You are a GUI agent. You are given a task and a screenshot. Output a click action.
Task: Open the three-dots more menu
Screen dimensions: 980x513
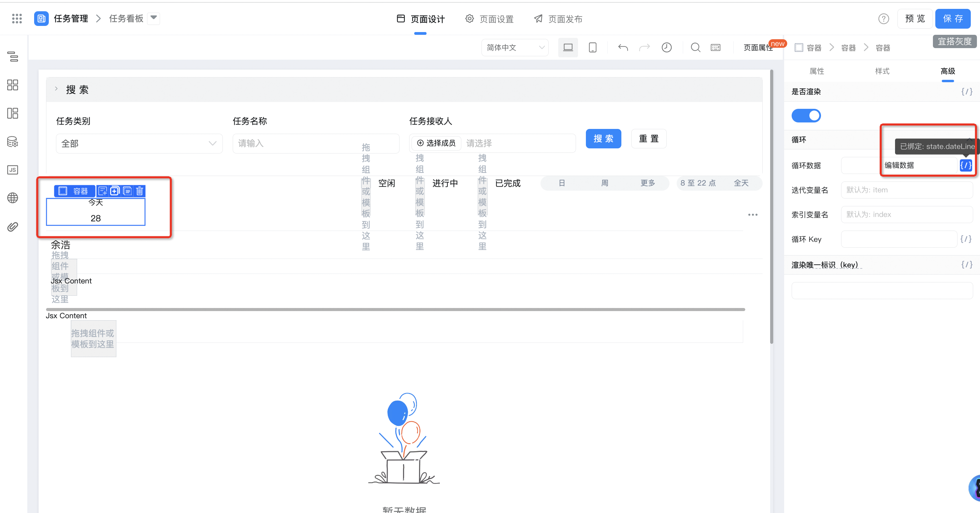753,215
